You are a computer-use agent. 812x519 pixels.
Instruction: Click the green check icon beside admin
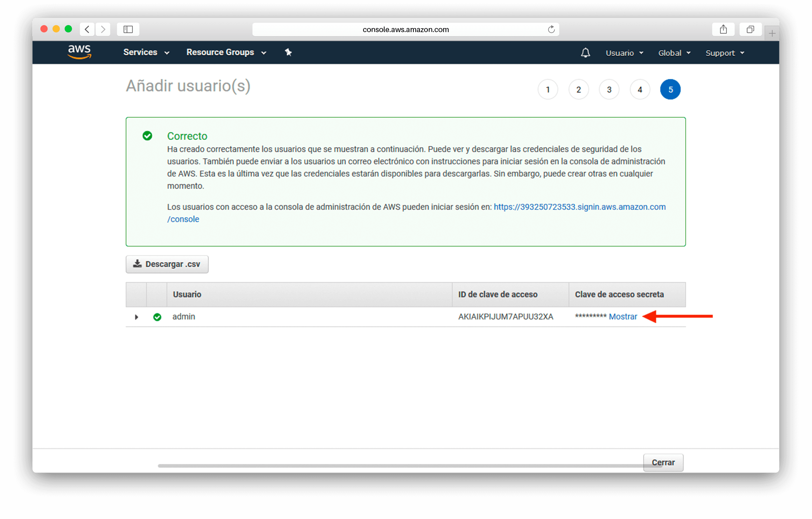157,317
